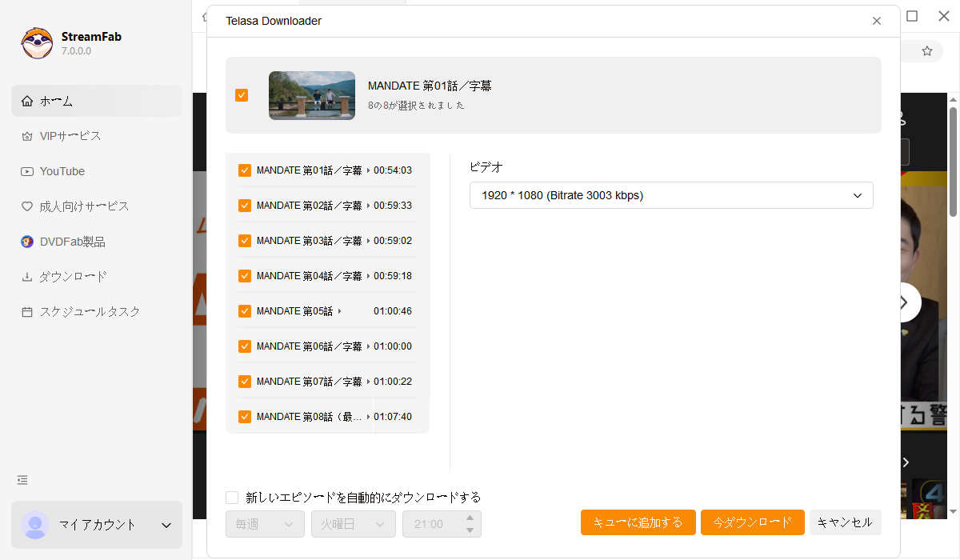Open the 1920 * 1080 video quality dropdown

671,194
